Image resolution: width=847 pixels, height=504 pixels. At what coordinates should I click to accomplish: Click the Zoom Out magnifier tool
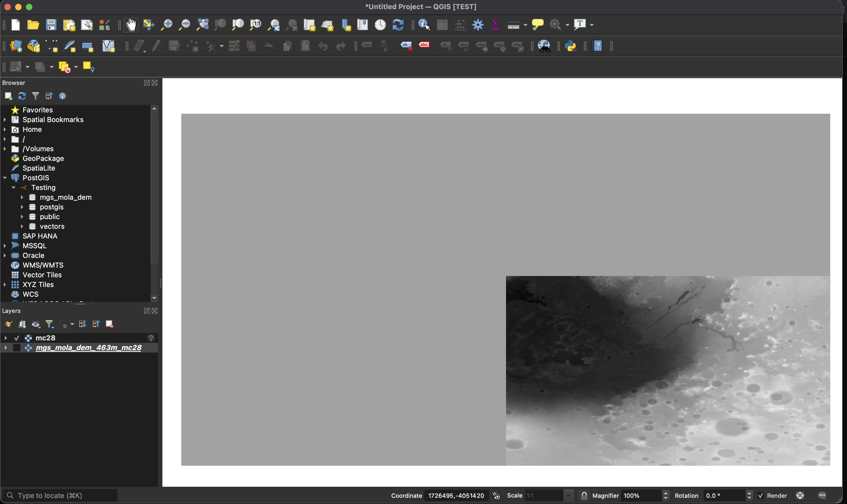185,25
